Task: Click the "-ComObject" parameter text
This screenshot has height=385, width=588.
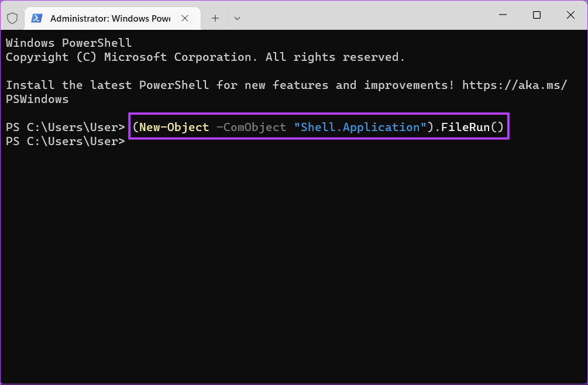Action: [x=251, y=128]
